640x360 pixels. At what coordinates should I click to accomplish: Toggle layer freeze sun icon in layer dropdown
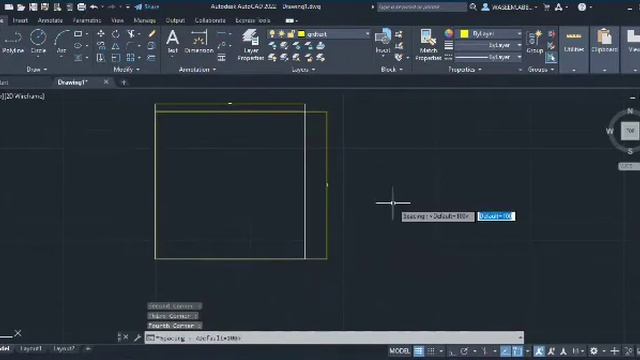click(282, 34)
